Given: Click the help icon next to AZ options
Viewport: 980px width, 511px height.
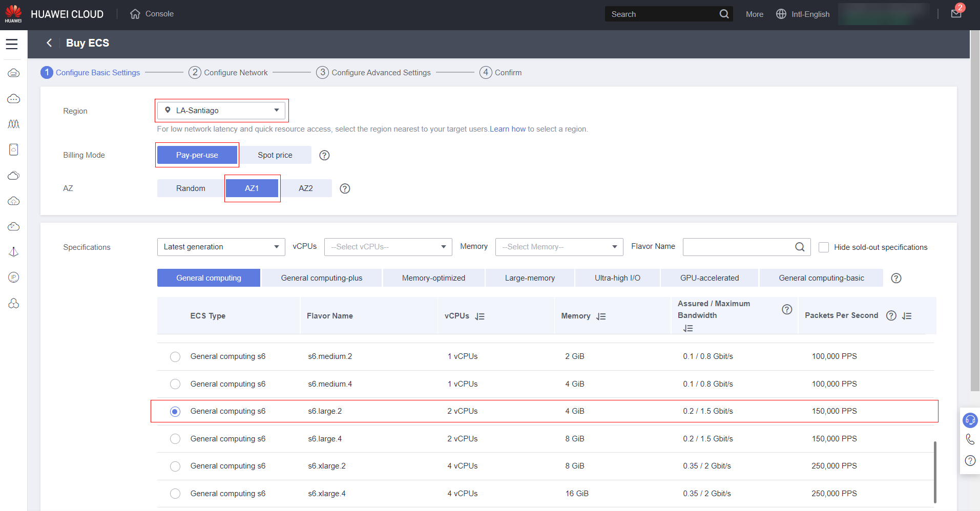Looking at the screenshot, I should coord(345,188).
